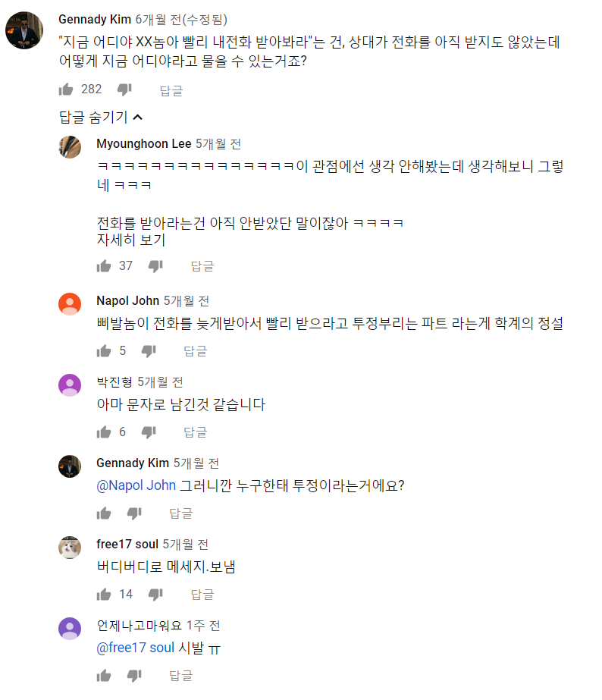Open Gennady Kim's profile picture at top
The height and width of the screenshot is (700, 602).
[x=24, y=30]
